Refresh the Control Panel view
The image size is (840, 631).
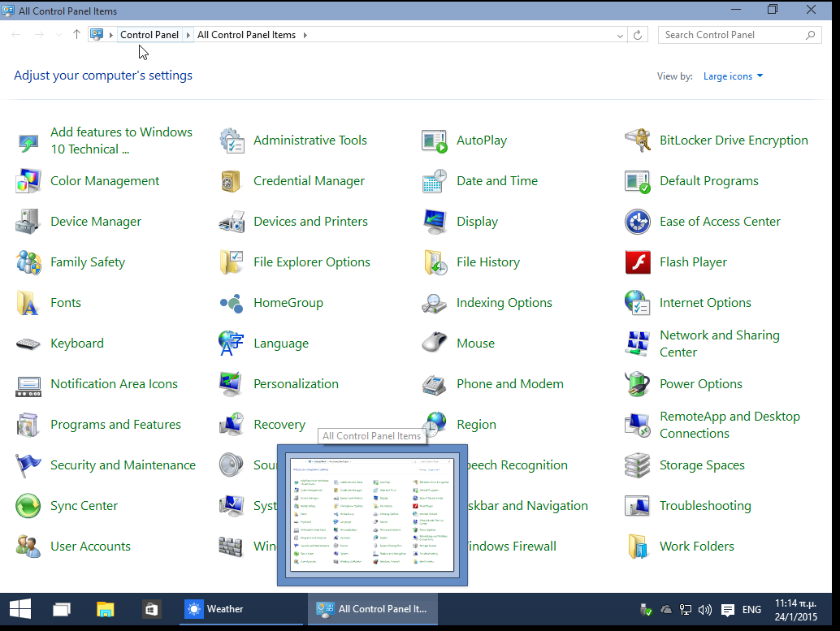[x=638, y=36]
